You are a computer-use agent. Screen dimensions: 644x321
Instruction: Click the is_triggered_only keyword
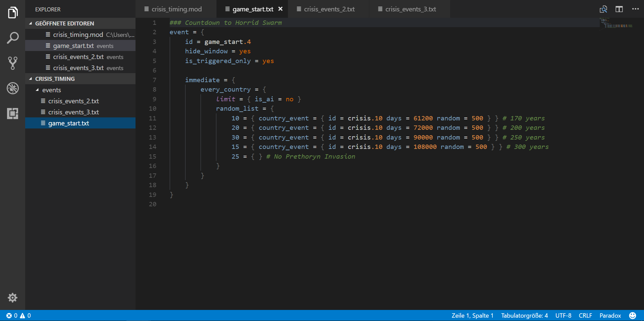pyautogui.click(x=218, y=61)
